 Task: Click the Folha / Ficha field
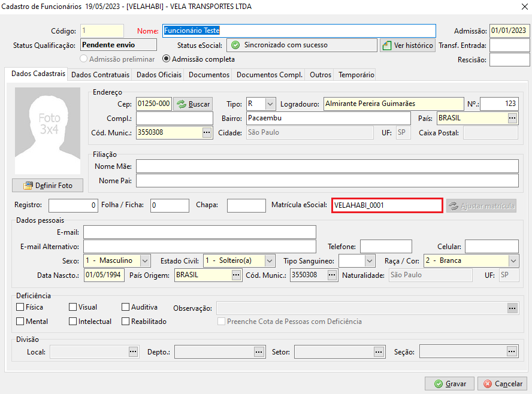[x=170, y=205]
